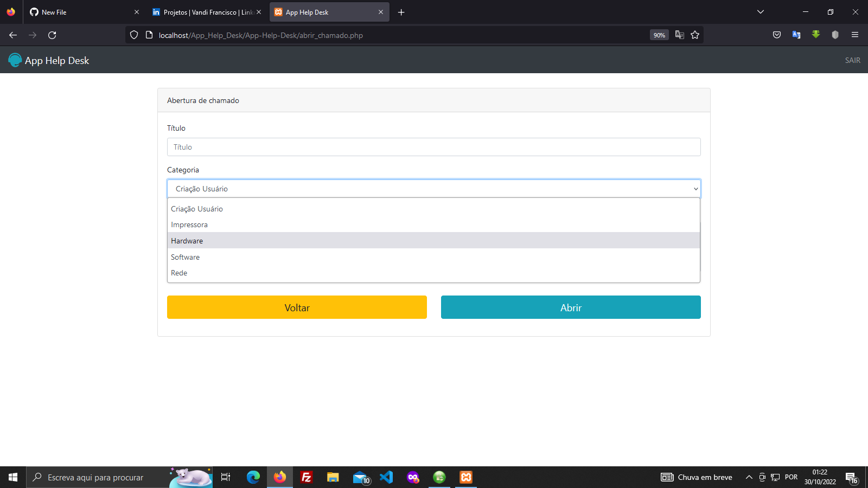The width and height of the screenshot is (868, 488).
Task: Open tracking protection shield in address bar
Action: (133, 35)
